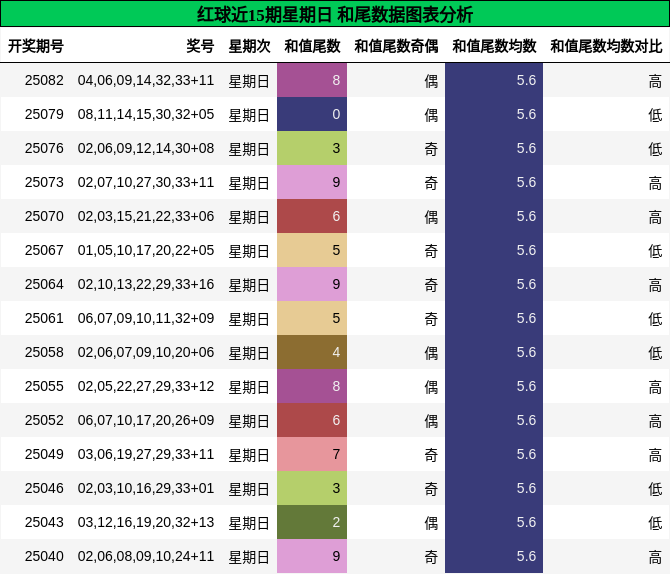This screenshot has height=574, width=670.
Task: Select numbers 08,11,14,15,30,32+05
Action: (146, 114)
